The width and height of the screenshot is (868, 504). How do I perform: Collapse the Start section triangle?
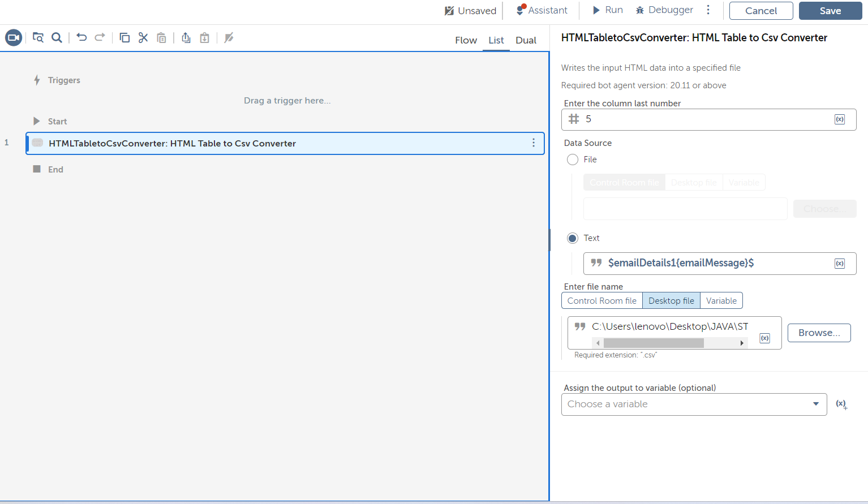(37, 121)
